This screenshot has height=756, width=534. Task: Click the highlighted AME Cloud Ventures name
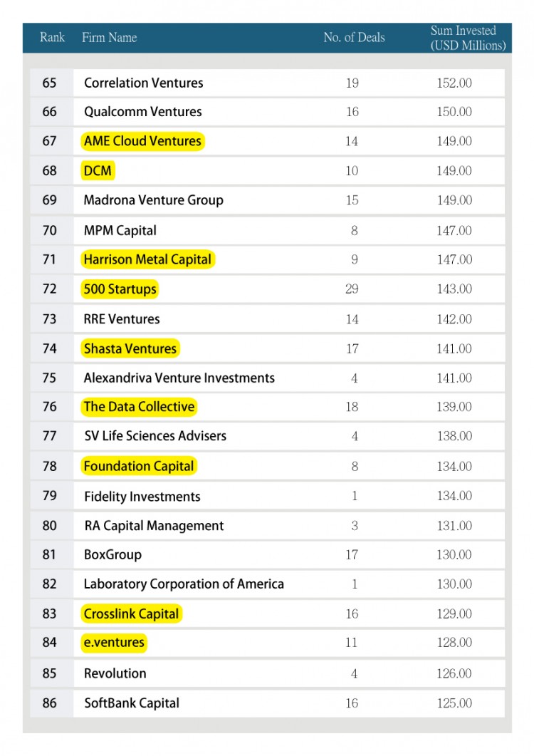[142, 141]
